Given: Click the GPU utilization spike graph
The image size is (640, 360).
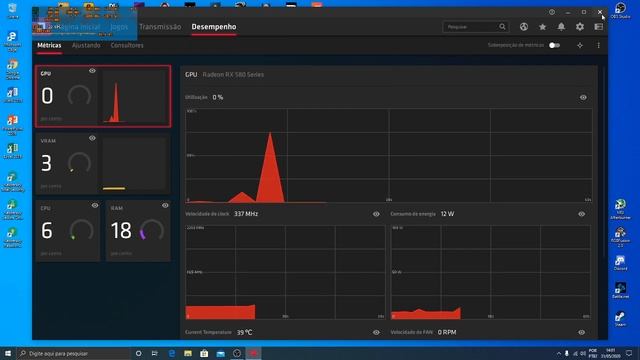Looking at the screenshot, I should click(x=388, y=156).
